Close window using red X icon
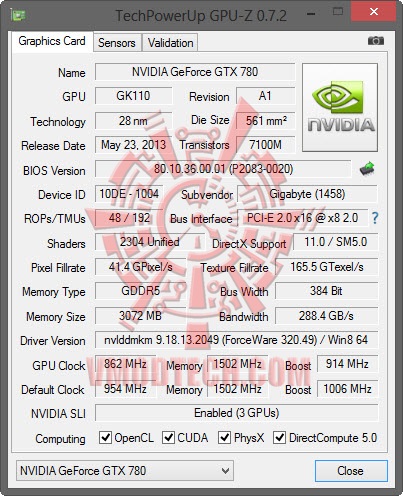The height and width of the screenshot is (496, 403). [x=374, y=12]
